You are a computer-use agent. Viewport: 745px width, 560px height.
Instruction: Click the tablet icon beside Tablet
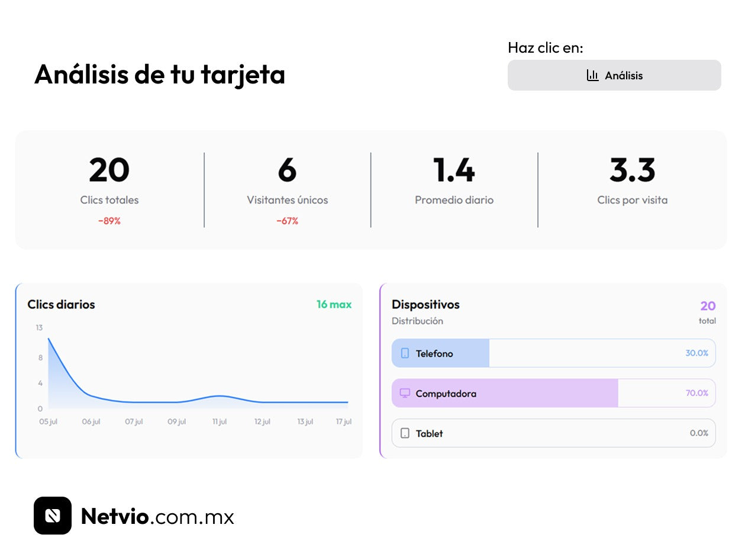pos(405,433)
